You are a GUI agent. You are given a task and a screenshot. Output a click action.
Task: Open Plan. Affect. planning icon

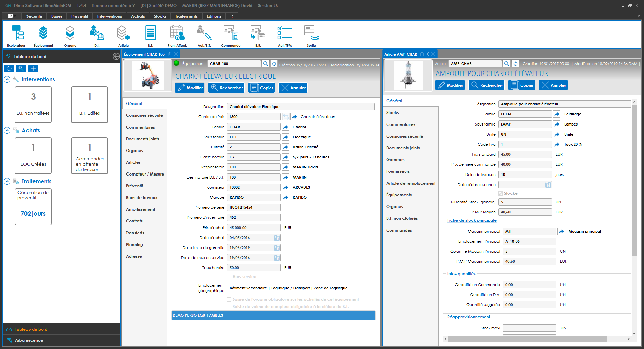click(177, 36)
